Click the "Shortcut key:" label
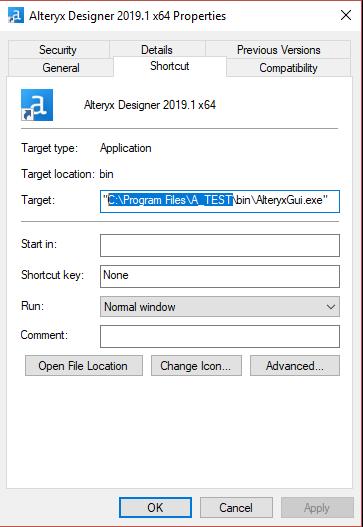Image resolution: width=363 pixels, height=527 pixels. tap(52, 275)
